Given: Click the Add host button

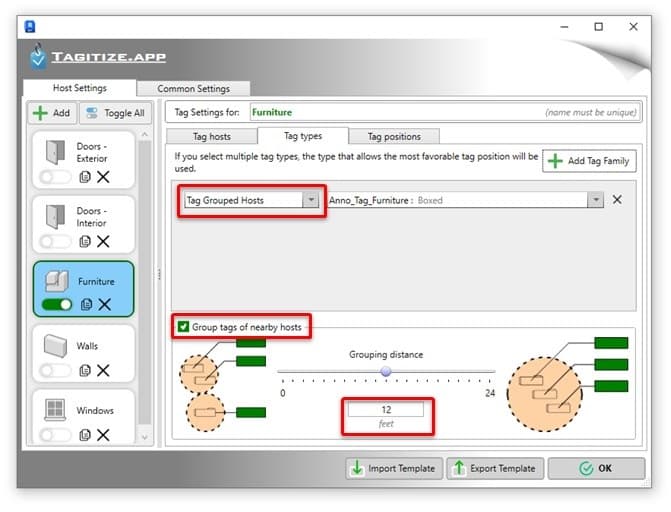Looking at the screenshot, I should [52, 113].
